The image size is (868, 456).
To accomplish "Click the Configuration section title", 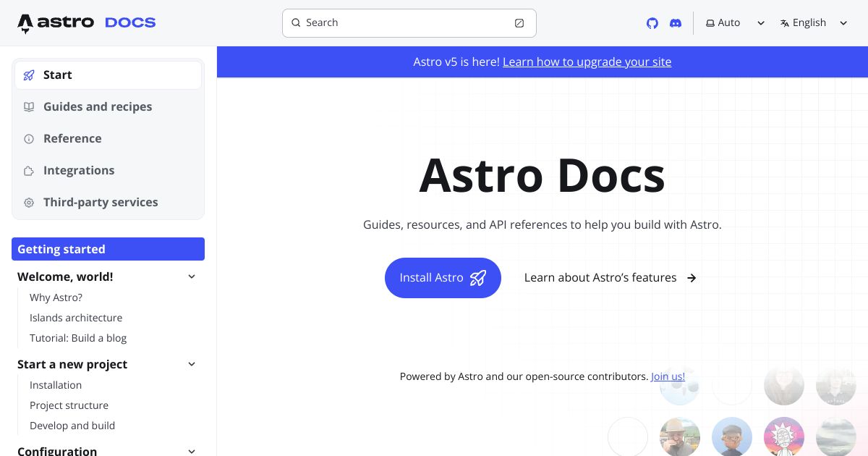I will tap(57, 451).
